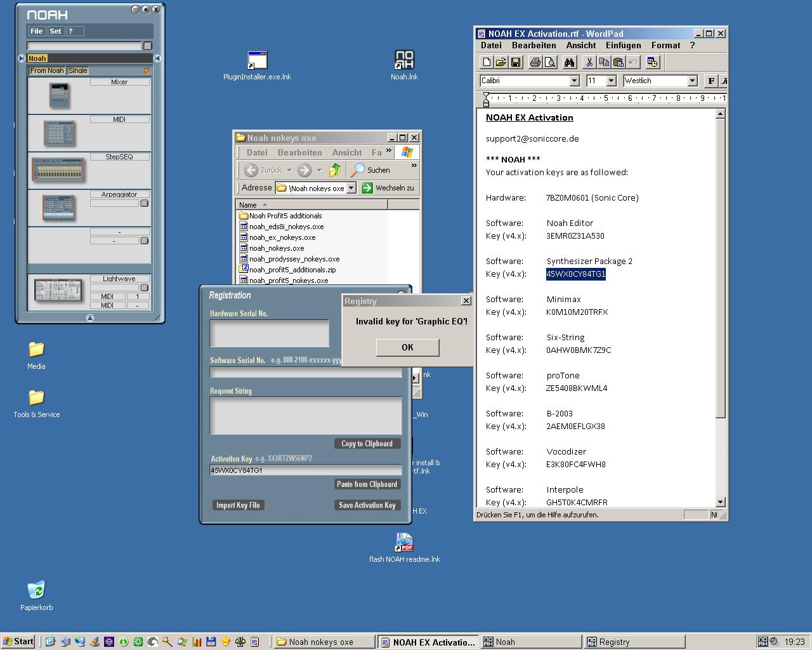Click the Name column header sort arrow
The height and width of the screenshot is (650, 812).
coord(265,204)
